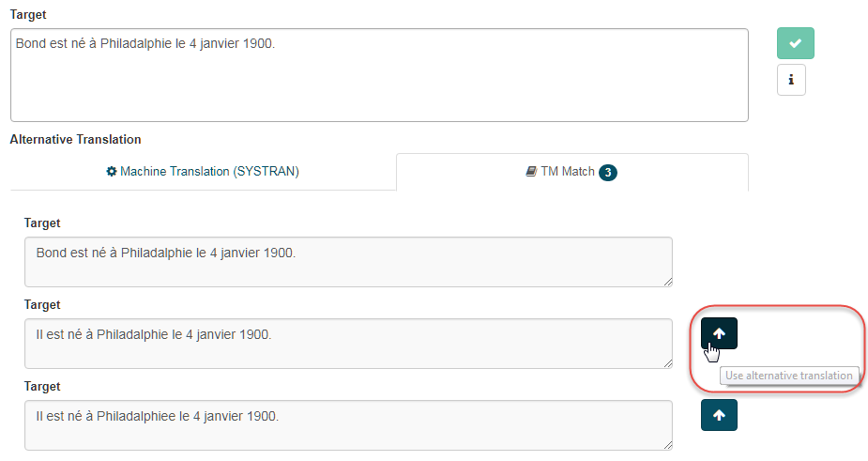Switch to Machine Translation (SYSTRAN) tab
The width and height of the screenshot is (868, 461).
(x=203, y=172)
